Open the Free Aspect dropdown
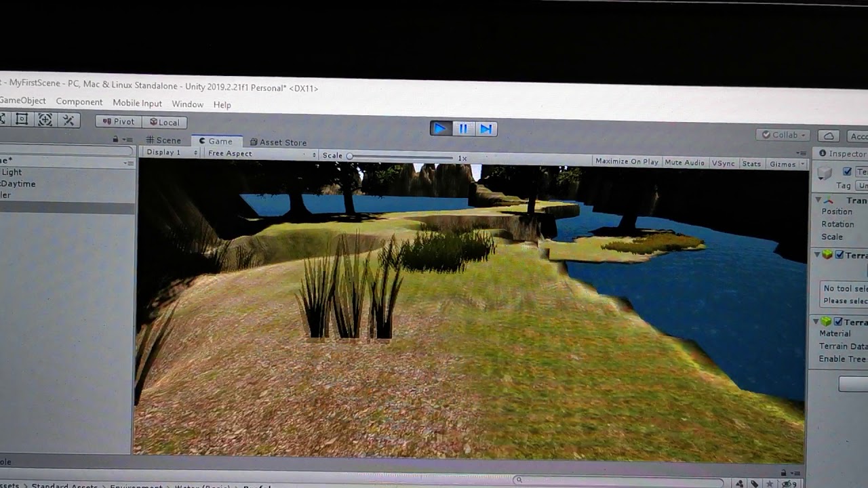The image size is (868, 488). 261,154
